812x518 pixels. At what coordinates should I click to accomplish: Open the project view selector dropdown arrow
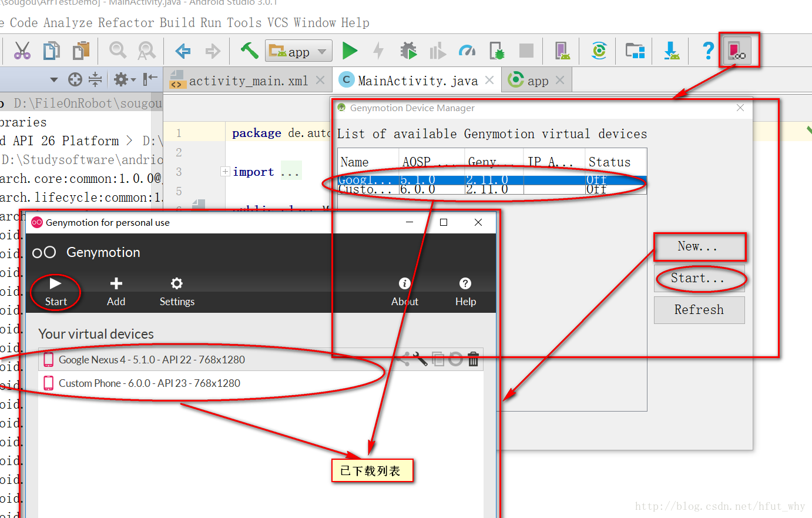coord(54,79)
